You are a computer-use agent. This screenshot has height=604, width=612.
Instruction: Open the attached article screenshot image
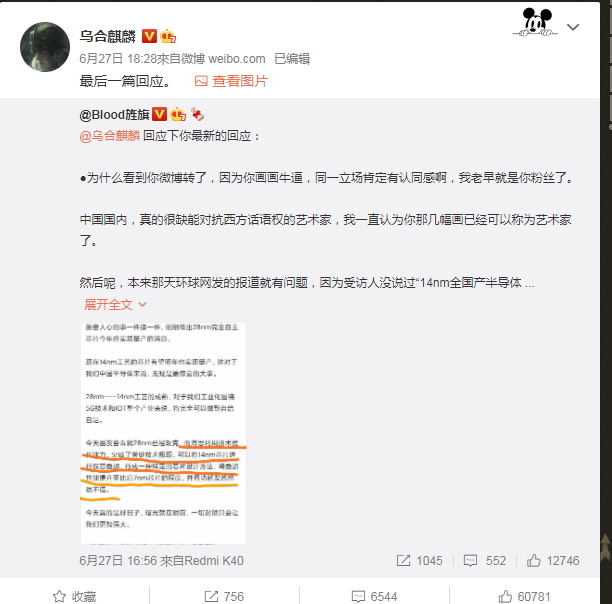click(x=163, y=433)
